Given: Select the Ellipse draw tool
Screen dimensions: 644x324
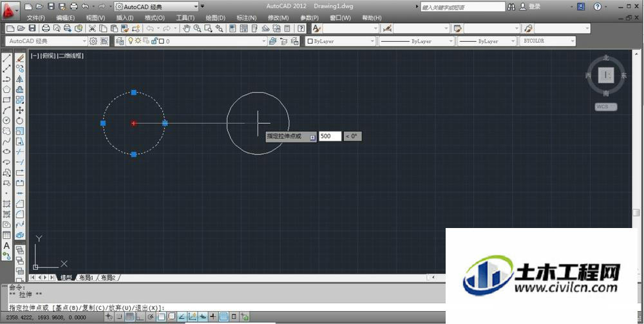Looking at the screenshot, I should pos(6,151).
